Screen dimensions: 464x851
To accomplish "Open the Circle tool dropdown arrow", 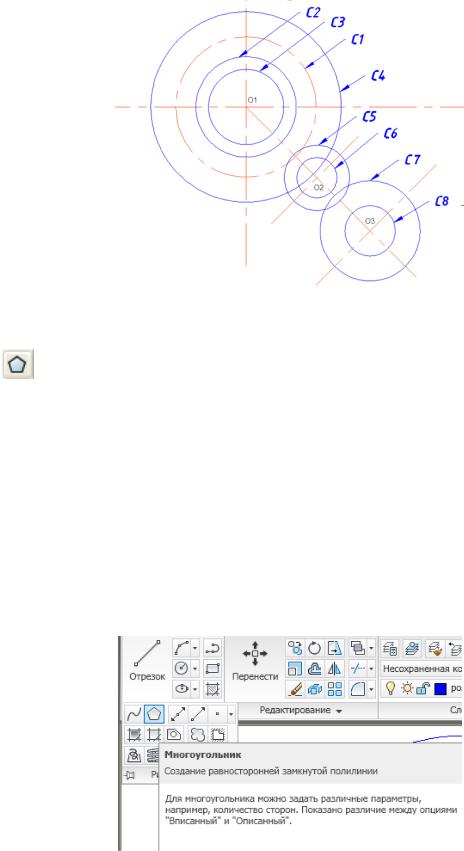I will point(194,668).
